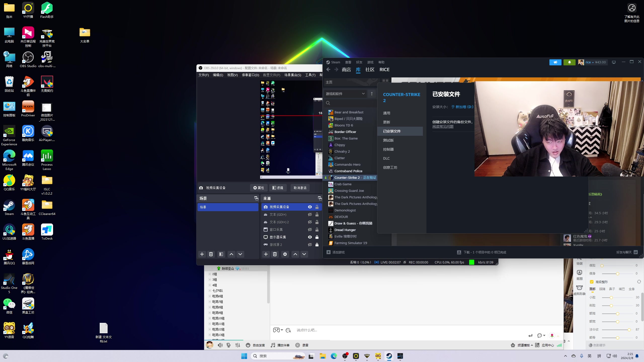This screenshot has width=644, height=362.
Task: Open Steam downloads icon at bottom
Action: tap(459, 252)
